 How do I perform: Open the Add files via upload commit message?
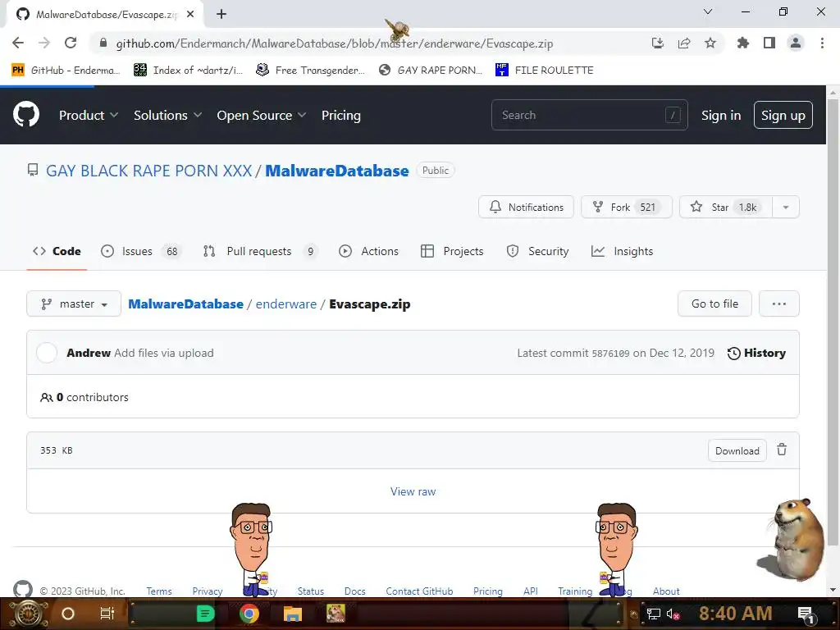(164, 353)
